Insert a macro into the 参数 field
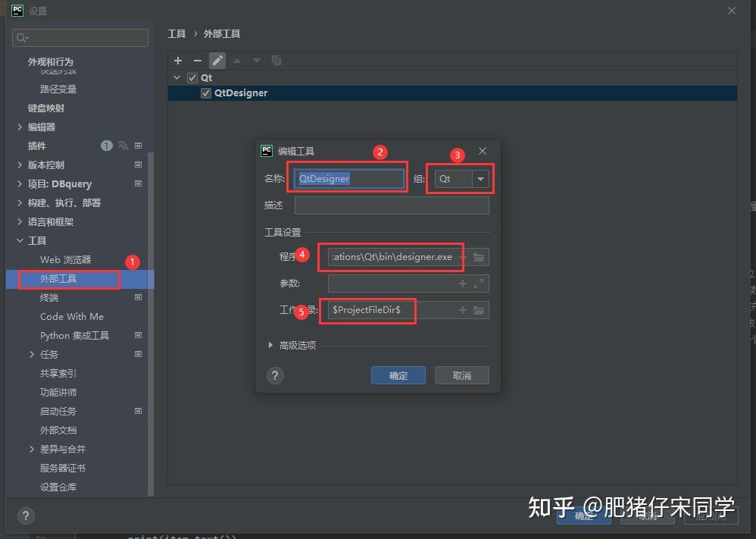 [462, 284]
